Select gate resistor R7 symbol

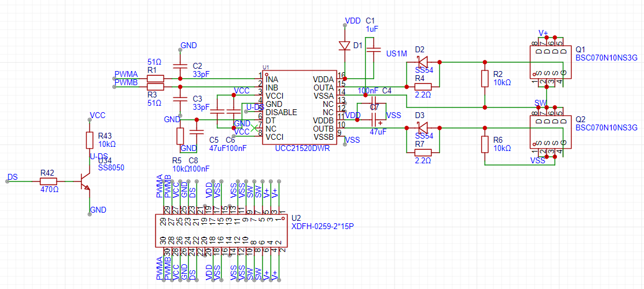click(x=423, y=152)
